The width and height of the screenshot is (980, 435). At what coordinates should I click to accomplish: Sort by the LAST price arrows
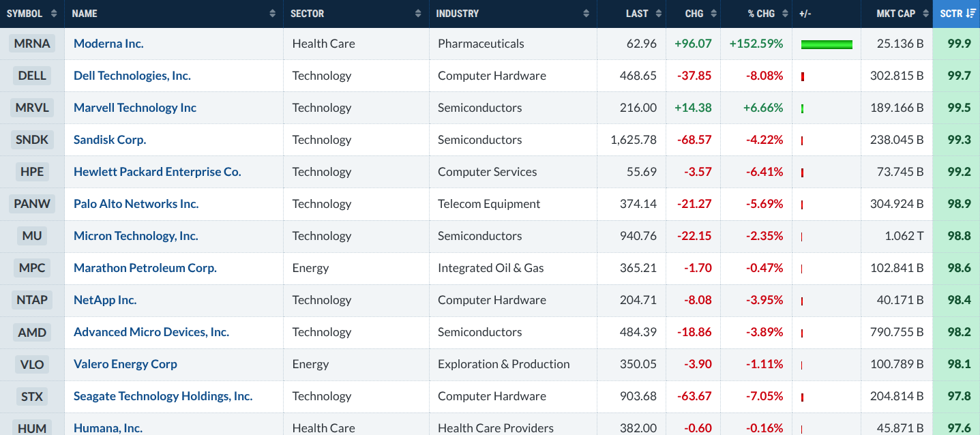click(x=659, y=14)
